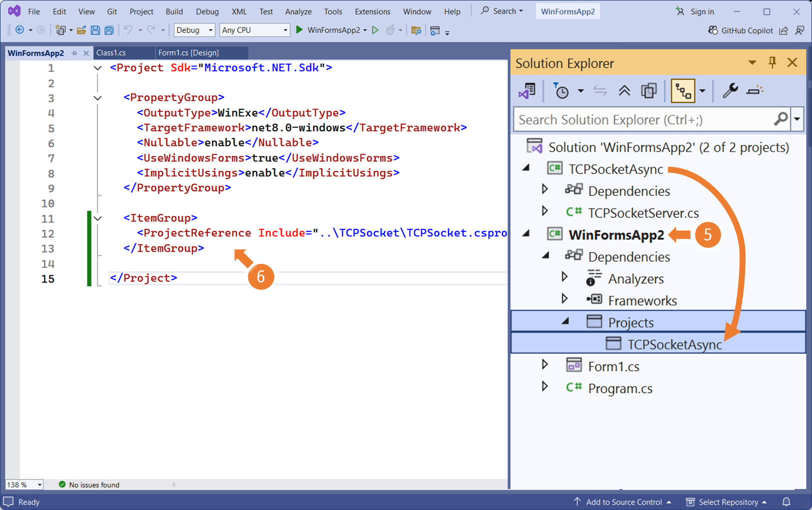Click the Navigate Backward arrow icon
Image resolution: width=812 pixels, height=510 pixels.
[x=20, y=30]
